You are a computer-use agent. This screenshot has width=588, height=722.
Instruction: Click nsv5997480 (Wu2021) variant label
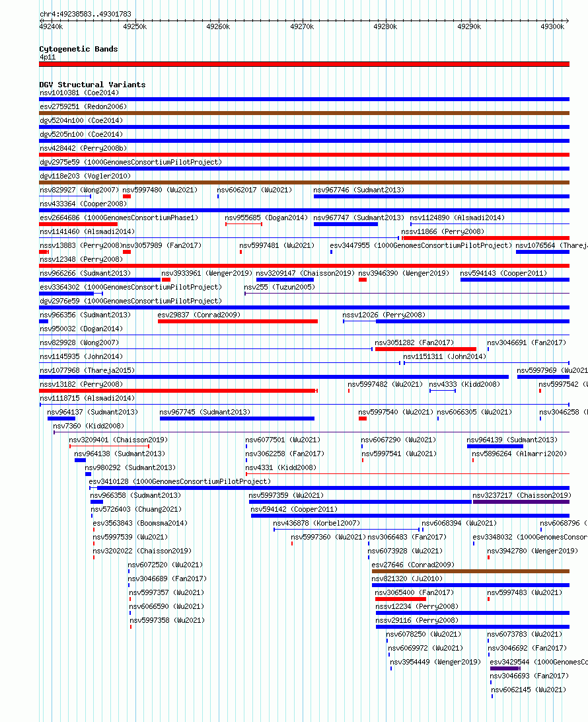pyautogui.click(x=160, y=190)
